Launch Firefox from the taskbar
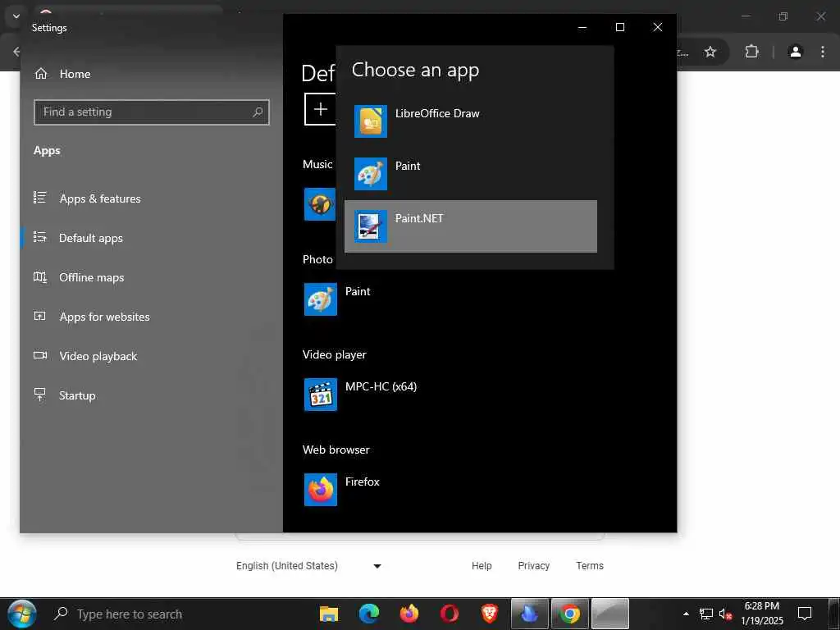 point(409,614)
